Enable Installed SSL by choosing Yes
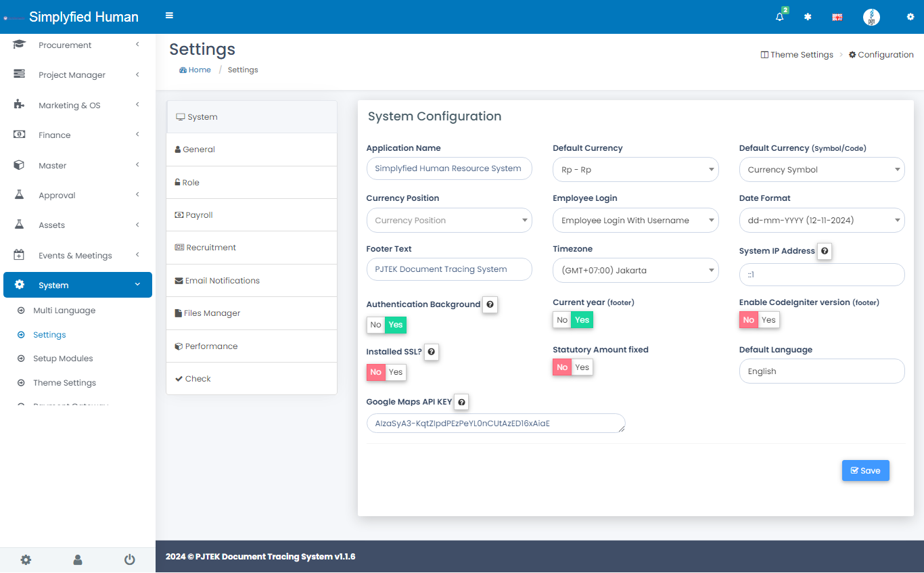Viewport: 924px width, 573px height. (396, 372)
